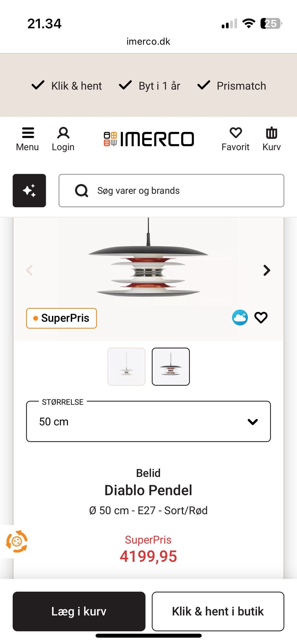
Task: Select the first lamp thumbnail
Action: pos(126,366)
